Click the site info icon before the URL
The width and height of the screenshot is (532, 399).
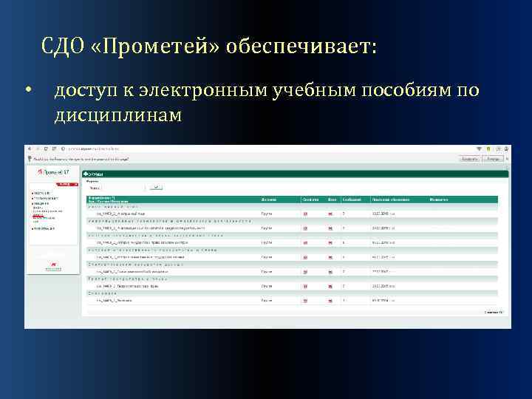pyautogui.click(x=63, y=149)
